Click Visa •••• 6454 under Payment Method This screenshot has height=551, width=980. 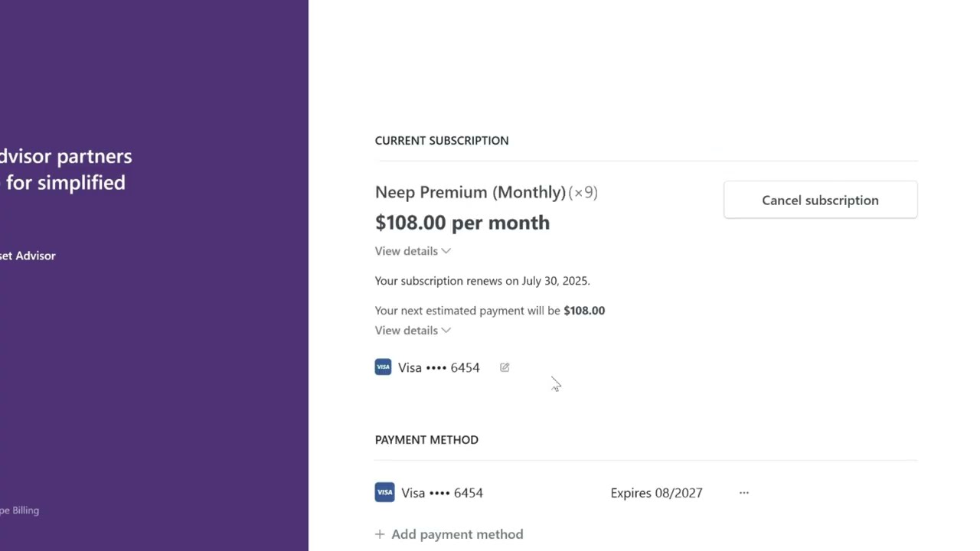pyautogui.click(x=442, y=493)
